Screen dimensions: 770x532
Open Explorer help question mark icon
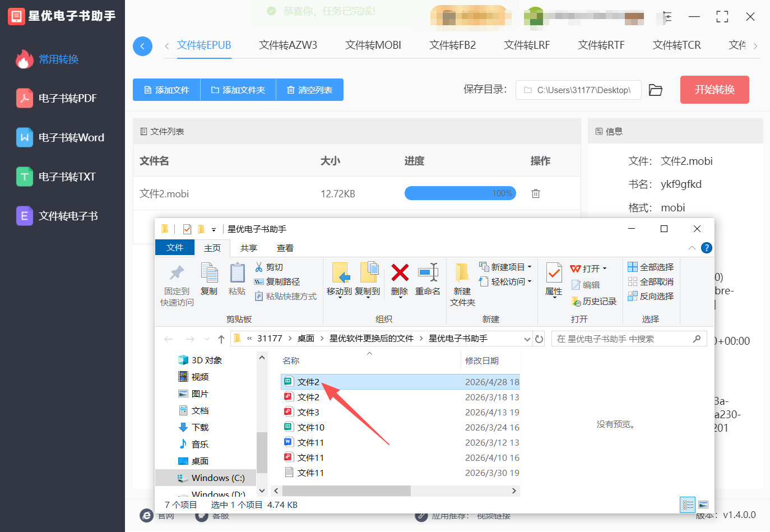pyautogui.click(x=707, y=248)
